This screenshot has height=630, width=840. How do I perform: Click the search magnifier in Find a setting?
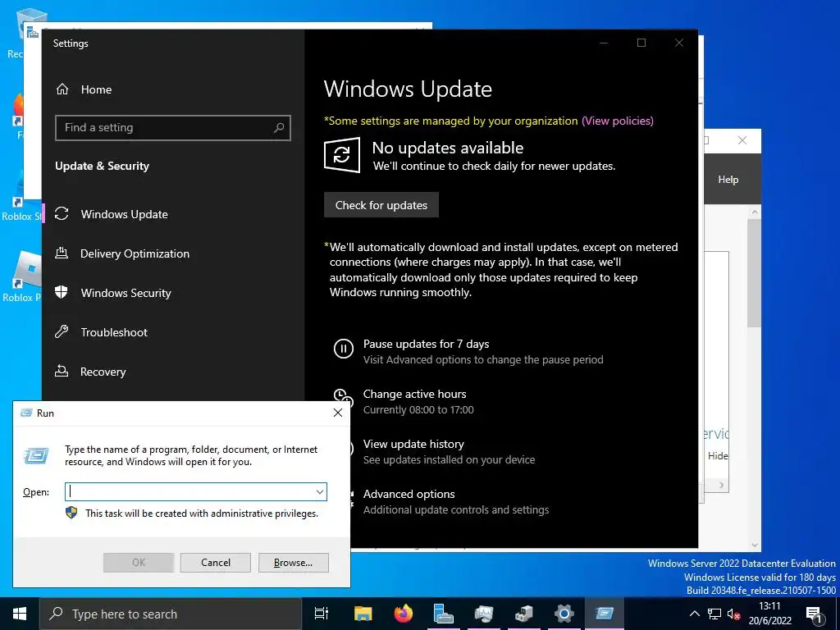[279, 127]
